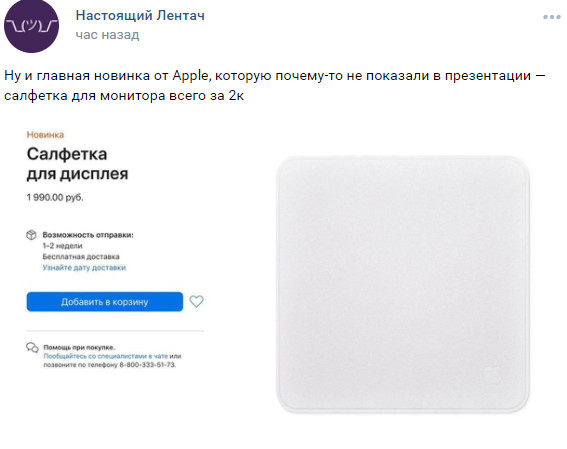Open the post options three-dots menu
The image size is (567, 449).
pos(552,17)
